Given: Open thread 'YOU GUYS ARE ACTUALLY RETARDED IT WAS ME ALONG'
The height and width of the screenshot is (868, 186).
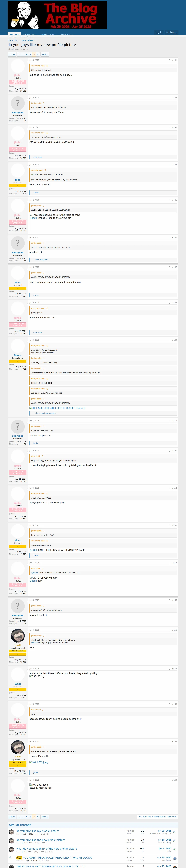Looking at the screenshot, I should click(x=57, y=858).
